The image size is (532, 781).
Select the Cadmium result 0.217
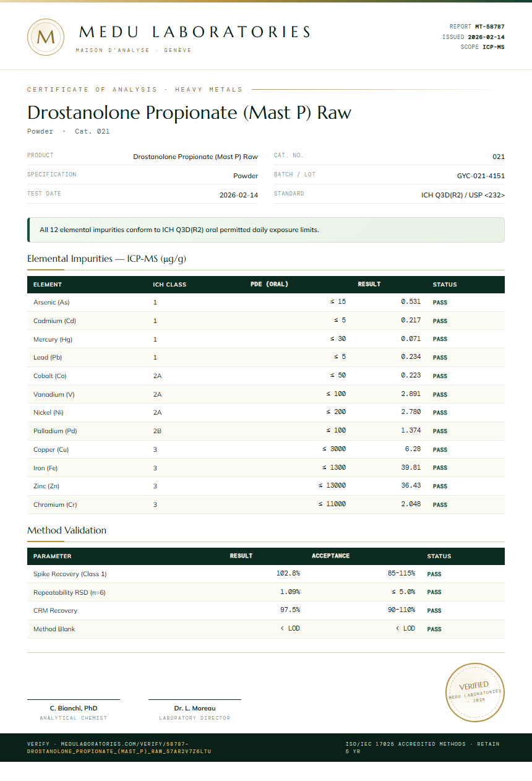[411, 321]
